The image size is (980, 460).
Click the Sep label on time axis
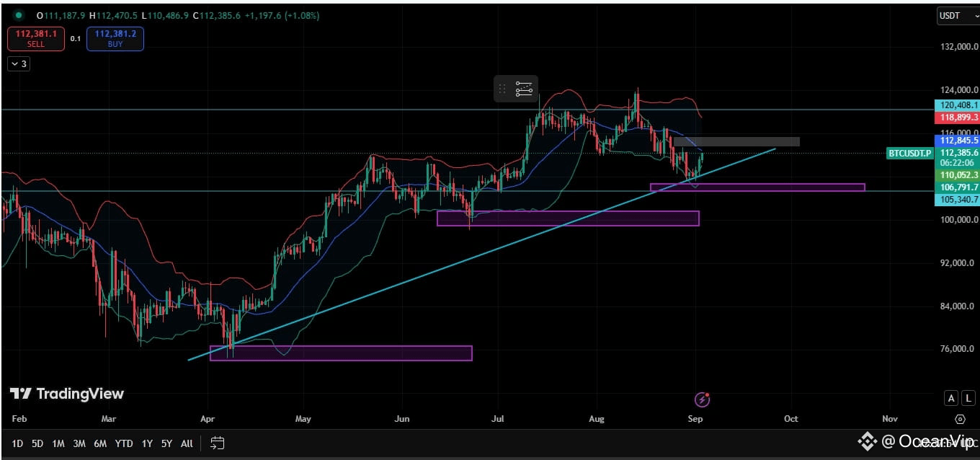695,419
